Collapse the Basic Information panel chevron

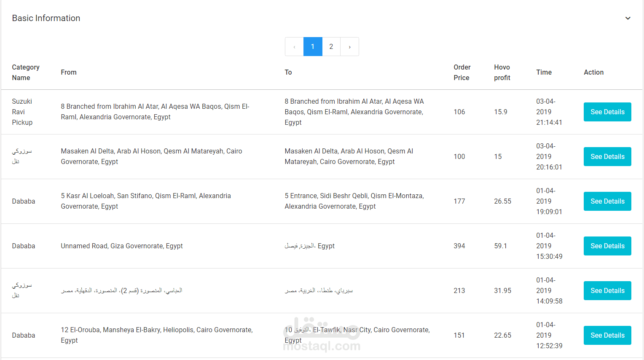628,18
